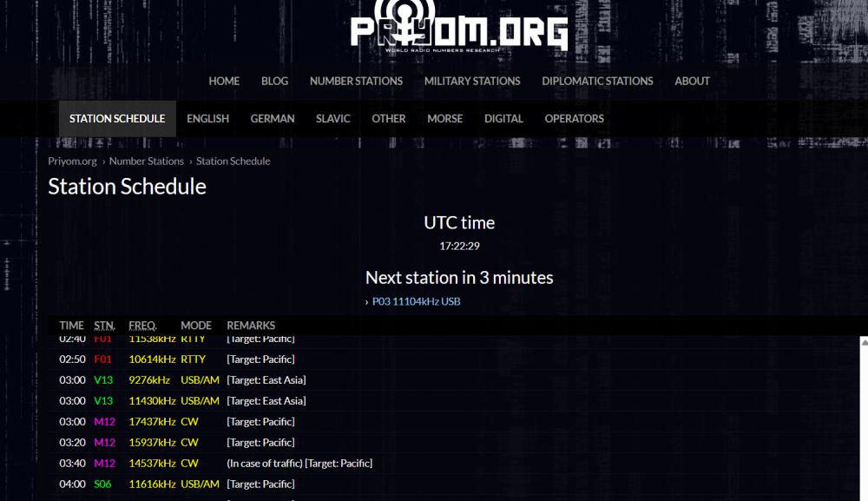Click station S06 in the 04:00 row
The width and height of the screenshot is (868, 501).
(x=102, y=485)
